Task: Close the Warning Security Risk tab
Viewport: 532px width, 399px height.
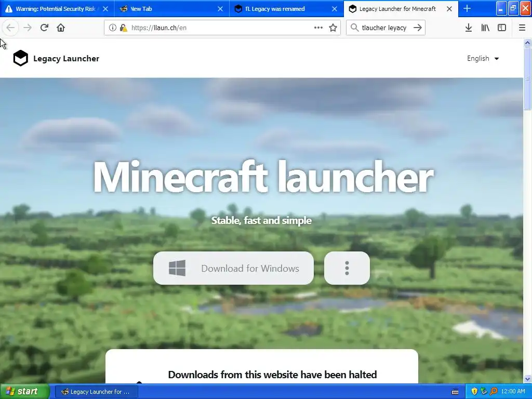Action: (105, 9)
